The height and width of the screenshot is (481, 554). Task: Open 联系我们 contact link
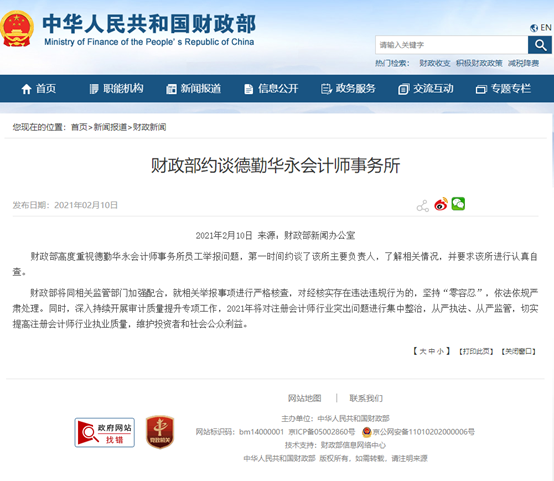[x=366, y=398]
